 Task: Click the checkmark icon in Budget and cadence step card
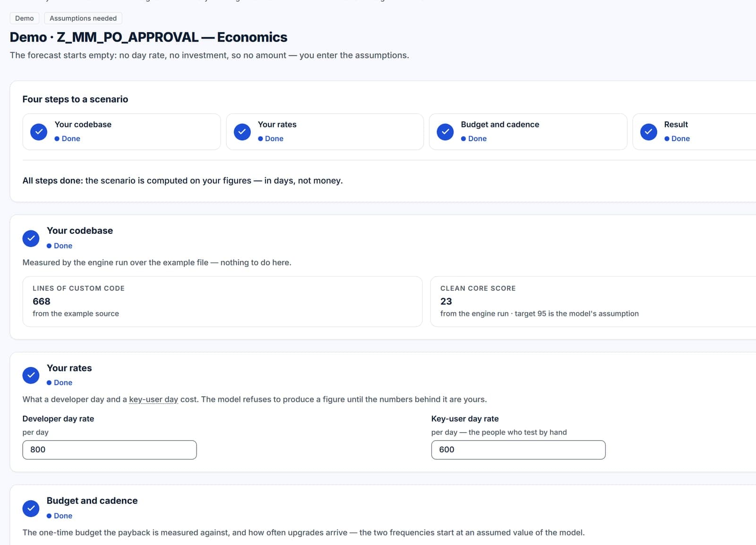[x=445, y=132]
